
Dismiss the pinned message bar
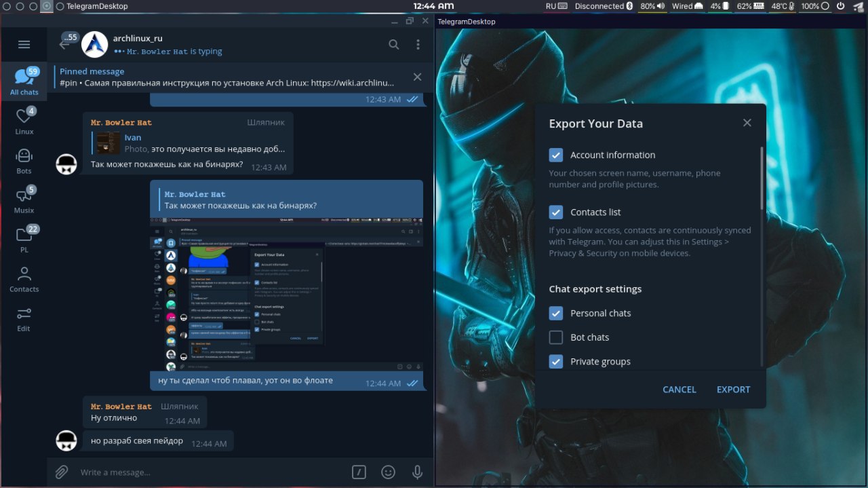click(418, 77)
